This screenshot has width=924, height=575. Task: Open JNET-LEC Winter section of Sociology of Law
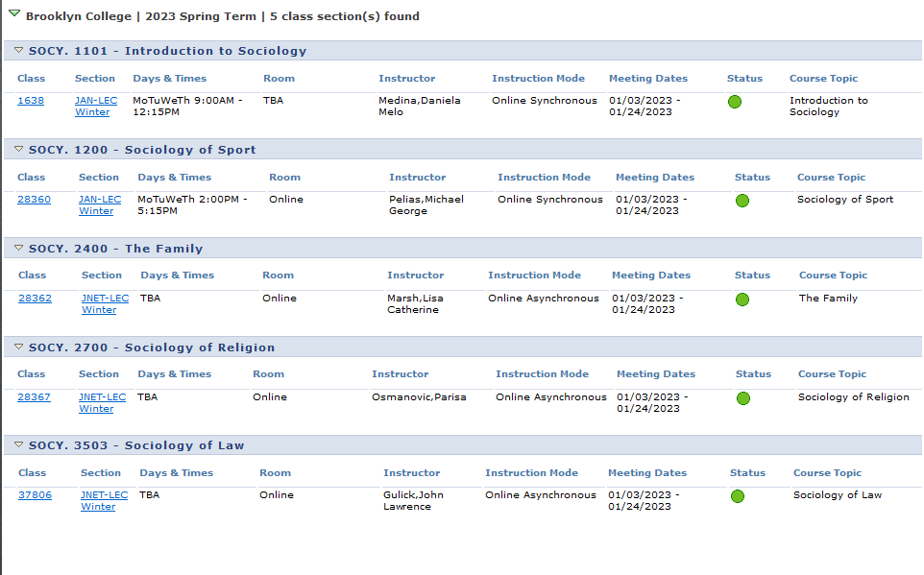click(x=105, y=501)
